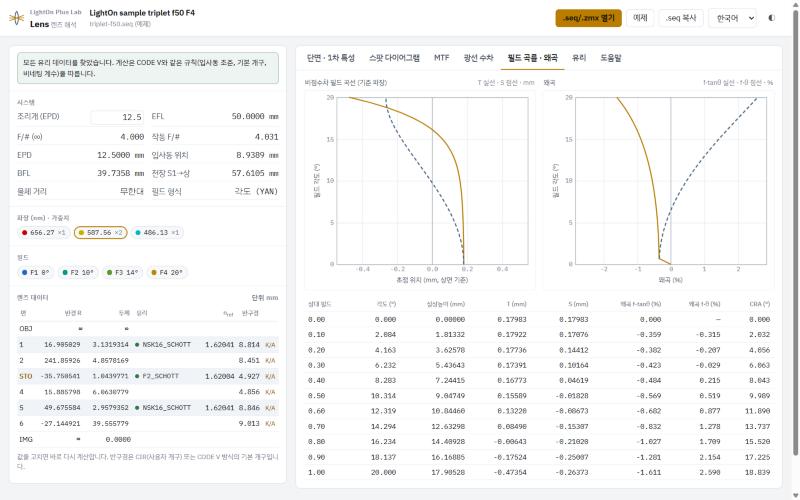Select the F4 20° field chip
Screen dimensions: 800x500
167,272
